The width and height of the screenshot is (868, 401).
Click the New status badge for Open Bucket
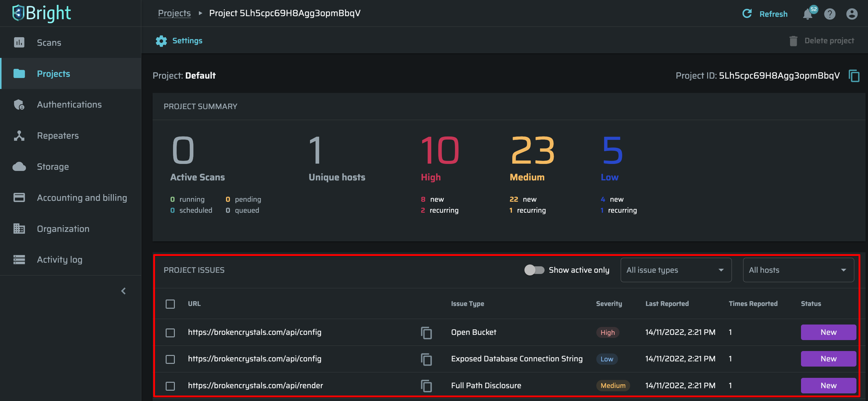828,332
